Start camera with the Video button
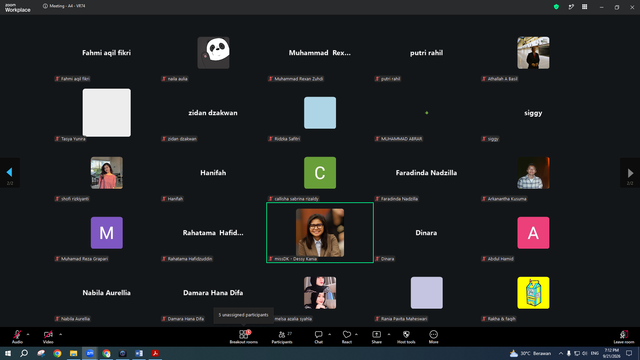The image size is (640, 360). pos(48,337)
